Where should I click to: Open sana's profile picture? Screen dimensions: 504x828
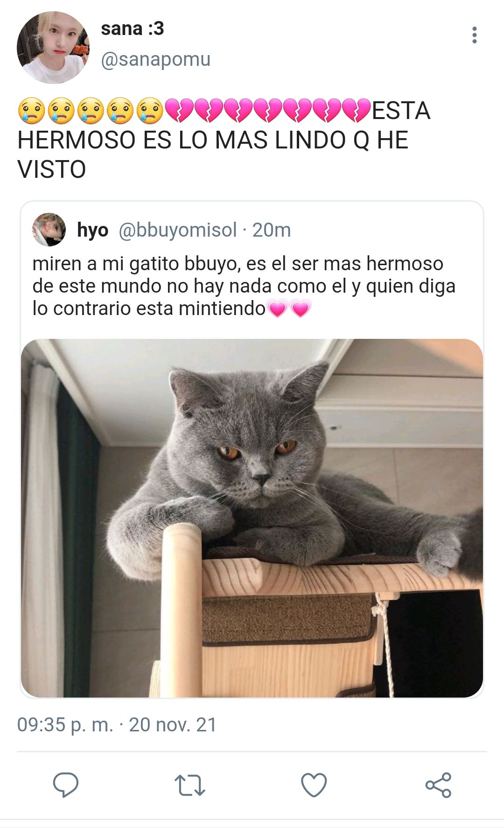pyautogui.click(x=53, y=48)
